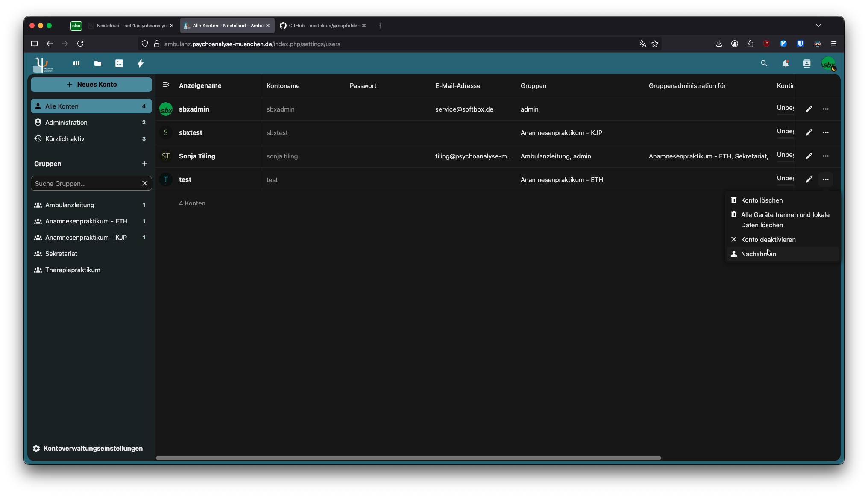Select the Sekretariat group
The image size is (868, 496).
[62, 253]
